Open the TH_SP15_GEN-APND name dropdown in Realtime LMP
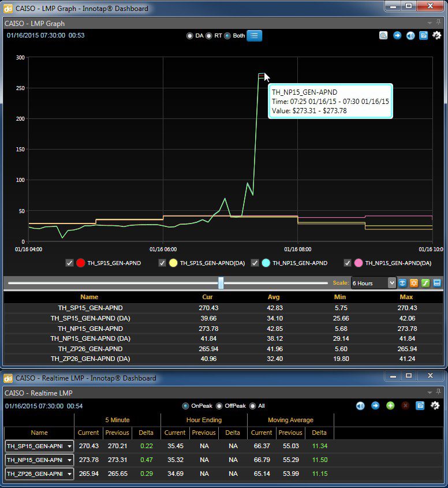Image resolution: width=448 pixels, height=488 pixels. [70, 446]
